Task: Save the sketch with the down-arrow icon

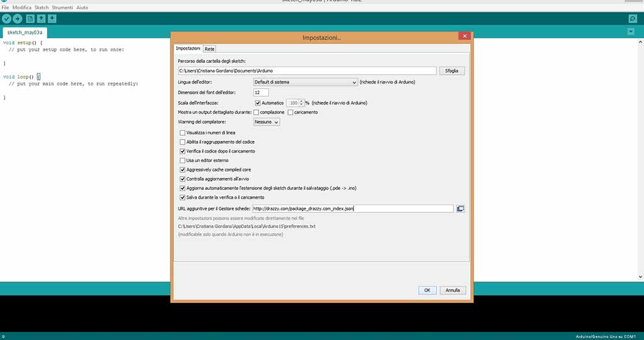Action: 52,18
